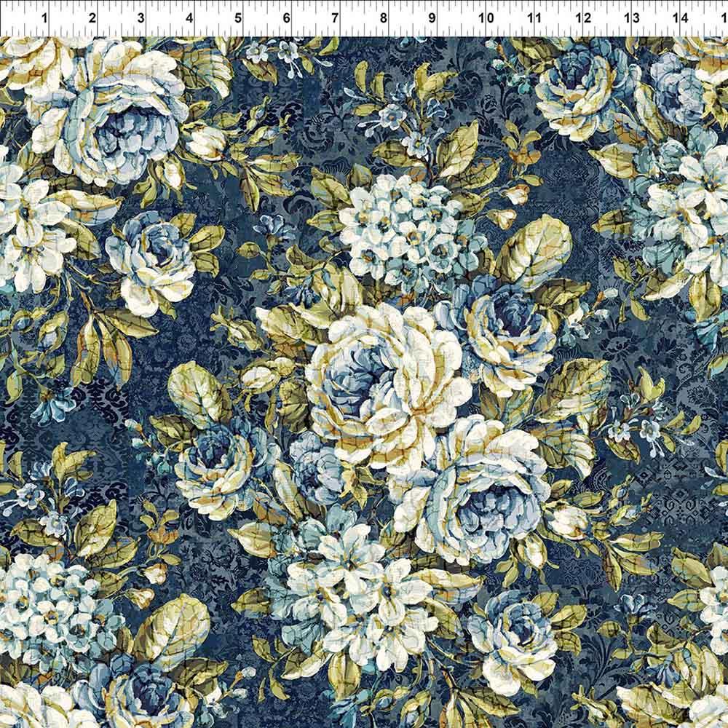Click the number 8 on the ruler
Viewport: 728px width, 728px height.
pyautogui.click(x=384, y=18)
